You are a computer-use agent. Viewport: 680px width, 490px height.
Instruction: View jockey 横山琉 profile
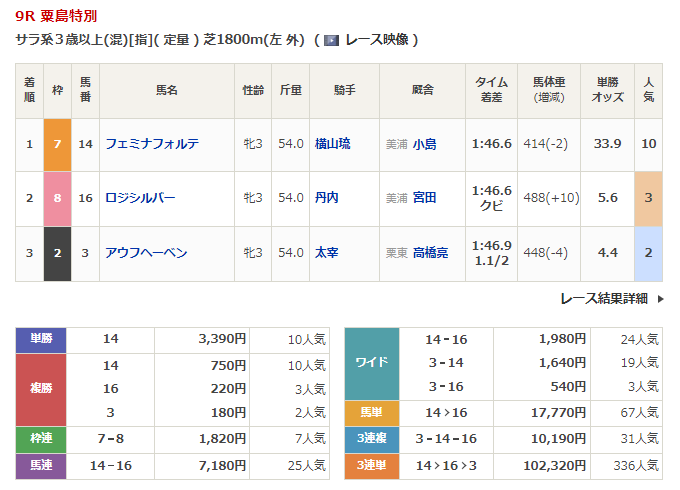tap(332, 144)
